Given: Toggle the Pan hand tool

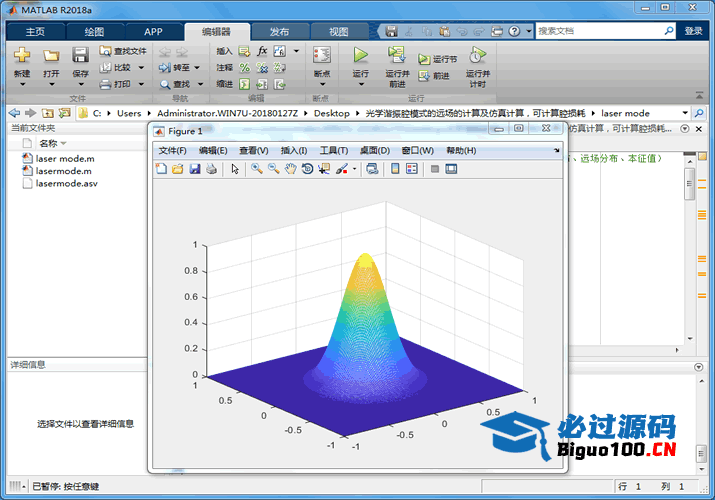Looking at the screenshot, I should coord(290,169).
